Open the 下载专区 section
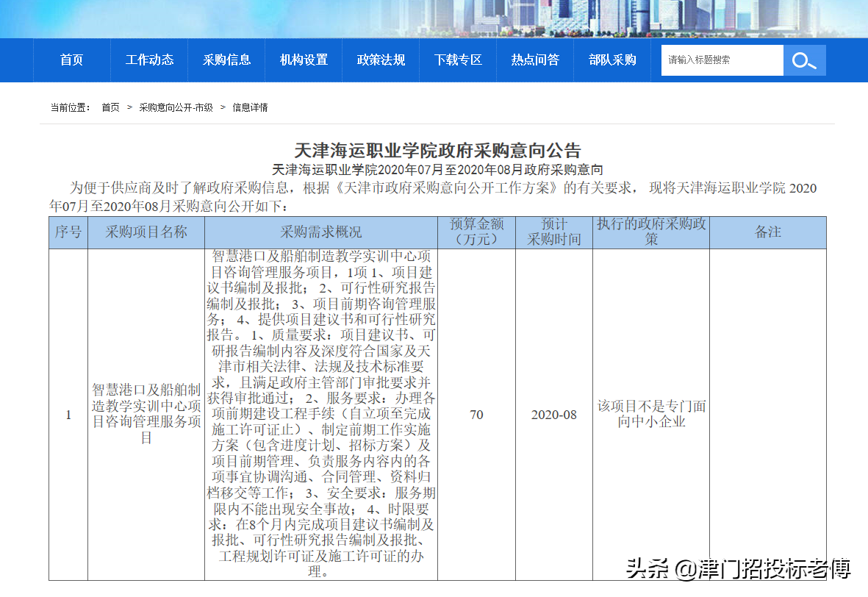 (458, 60)
